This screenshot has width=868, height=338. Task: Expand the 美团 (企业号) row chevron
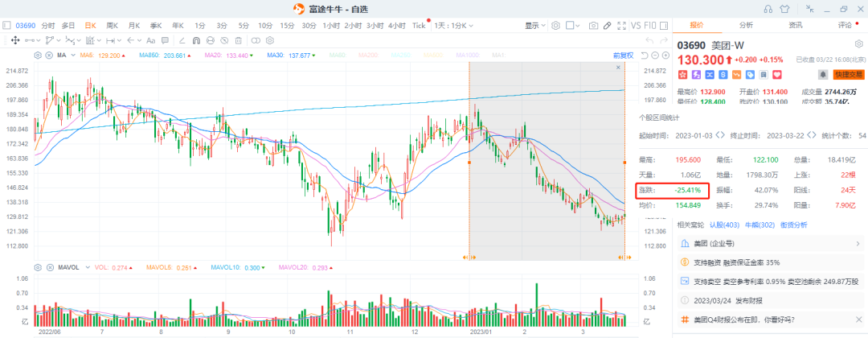(x=858, y=243)
